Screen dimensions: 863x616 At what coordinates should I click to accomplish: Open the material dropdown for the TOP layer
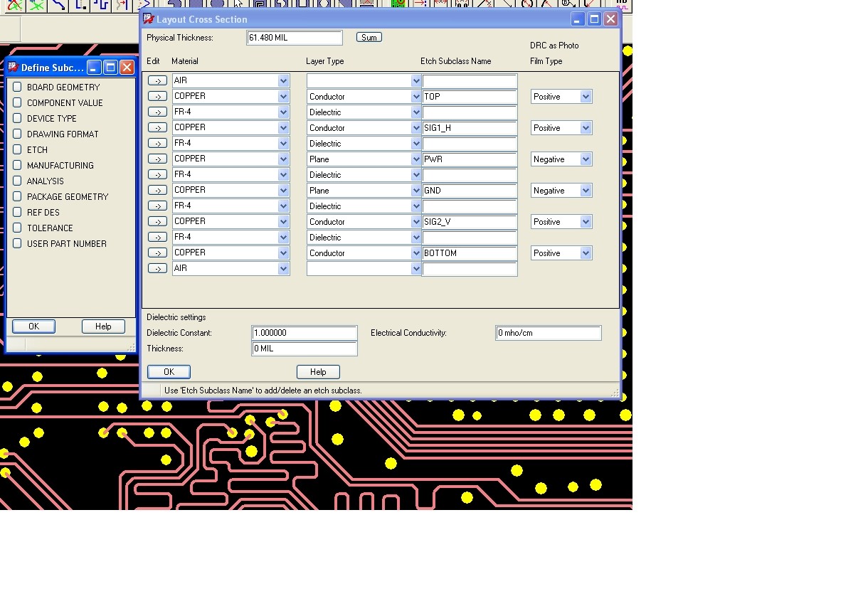283,97
